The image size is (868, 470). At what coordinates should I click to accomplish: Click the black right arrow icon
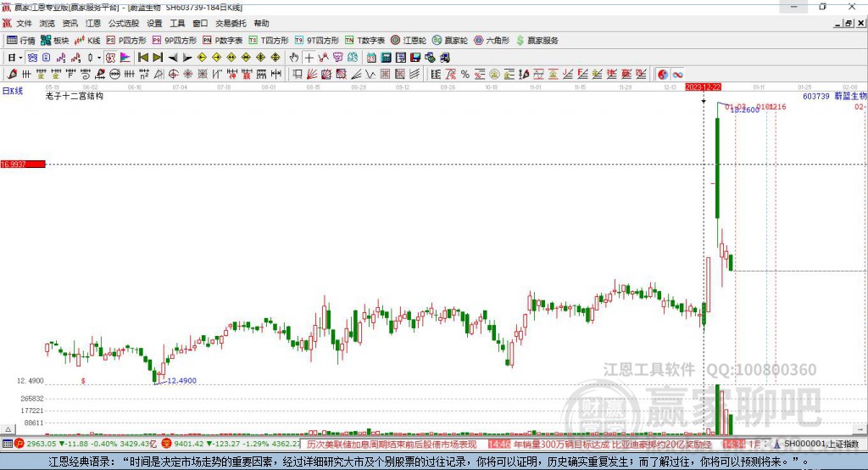pos(187,58)
